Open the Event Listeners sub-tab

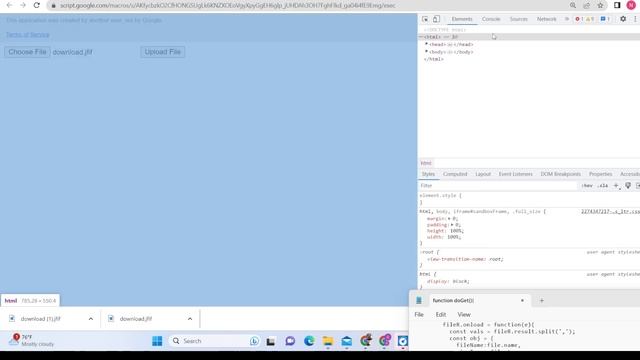click(x=516, y=174)
